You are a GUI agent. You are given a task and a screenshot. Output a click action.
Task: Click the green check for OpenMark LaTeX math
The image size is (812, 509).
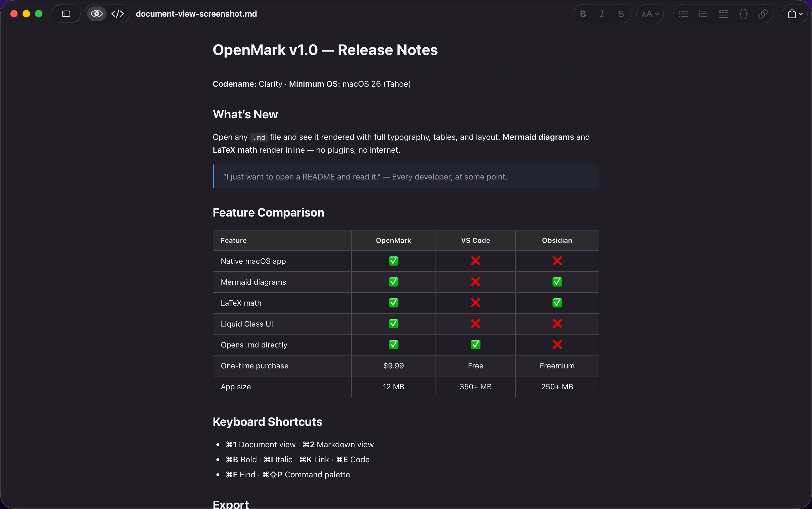[393, 303]
